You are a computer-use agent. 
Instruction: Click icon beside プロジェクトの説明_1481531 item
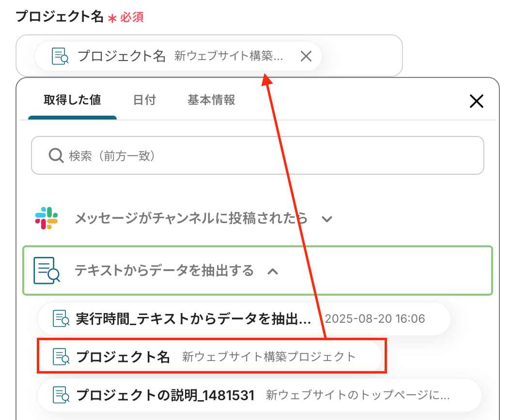[x=61, y=395]
